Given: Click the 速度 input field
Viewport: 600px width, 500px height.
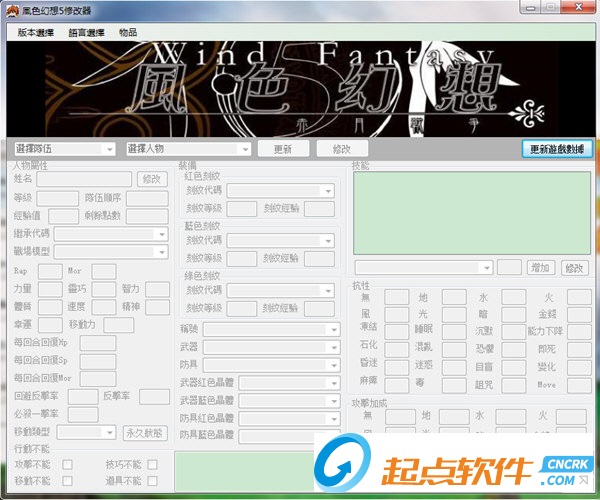Looking at the screenshot, I should point(104,307).
